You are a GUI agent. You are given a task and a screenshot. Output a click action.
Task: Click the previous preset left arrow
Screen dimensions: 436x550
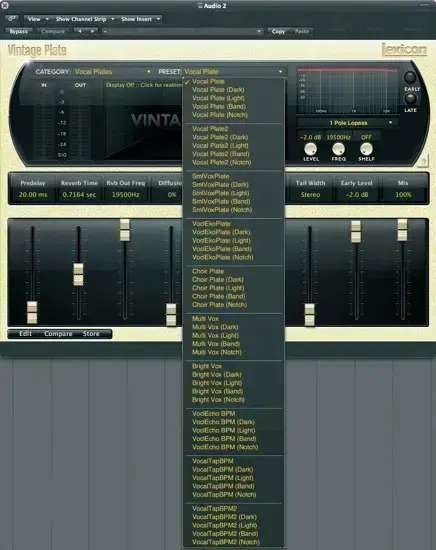tap(80, 31)
